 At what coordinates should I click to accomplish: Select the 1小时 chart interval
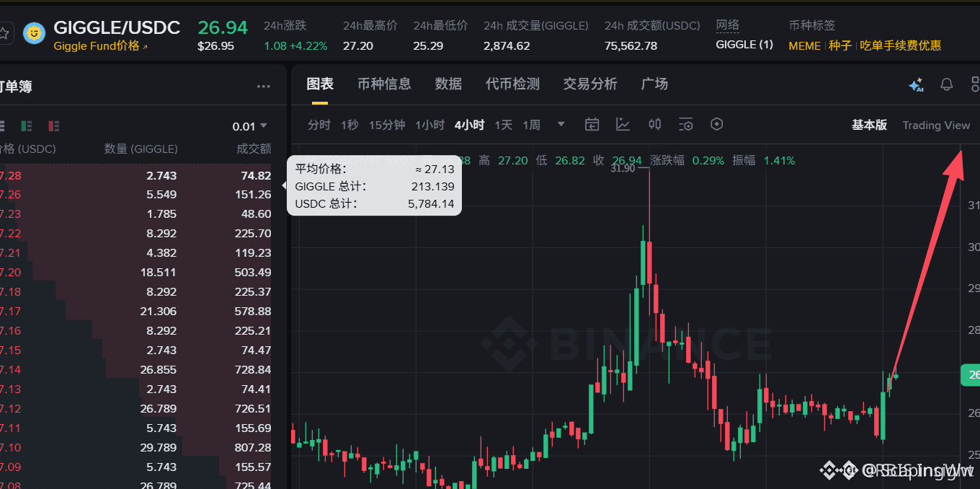tap(429, 125)
